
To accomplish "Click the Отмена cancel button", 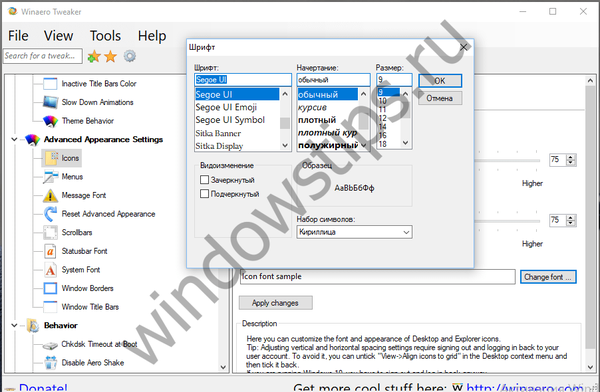I will (440, 98).
